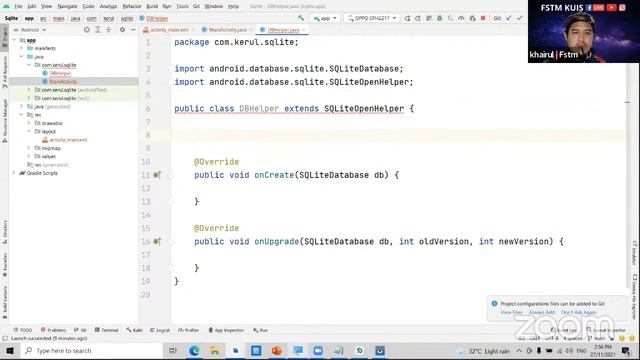Click the collapse all icon in Project panel
The height and width of the screenshot is (360, 640).
coord(109,30)
